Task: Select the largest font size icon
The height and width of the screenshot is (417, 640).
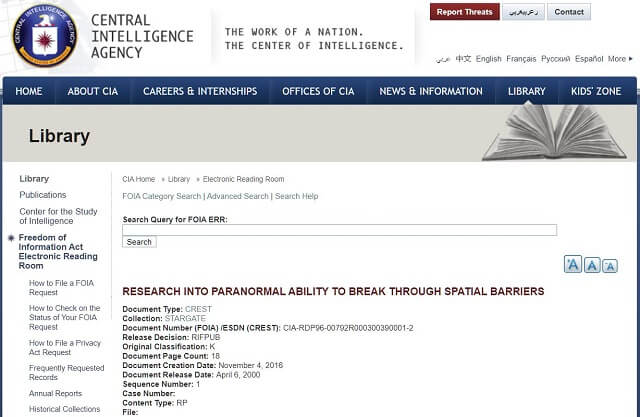Action: point(573,264)
